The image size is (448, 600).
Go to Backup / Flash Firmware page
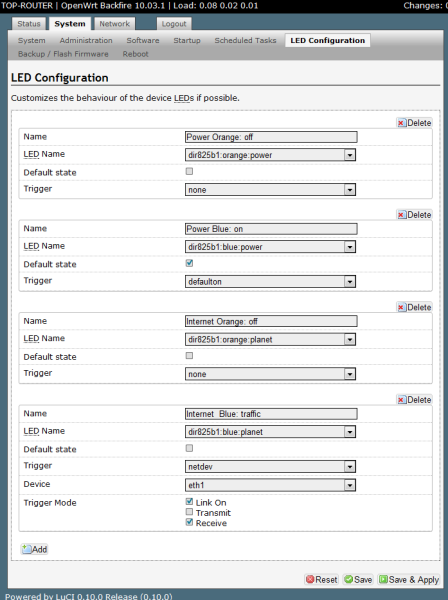[x=63, y=54]
